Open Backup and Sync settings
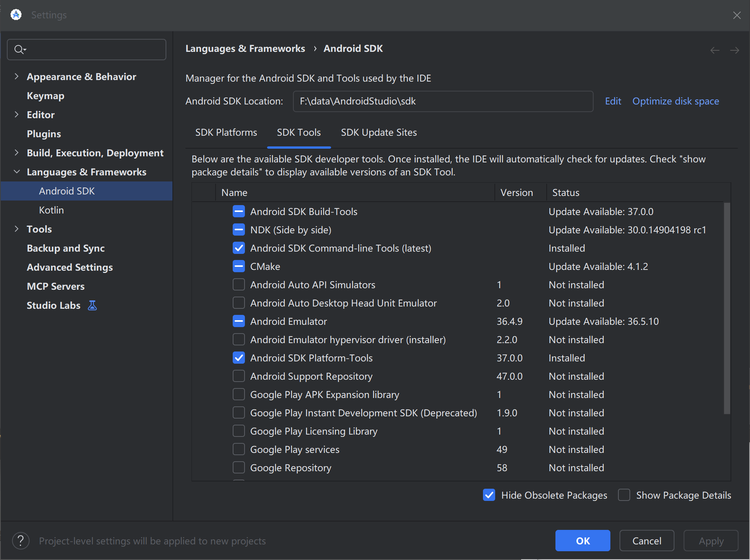Viewport: 750px width, 560px height. coord(66,248)
